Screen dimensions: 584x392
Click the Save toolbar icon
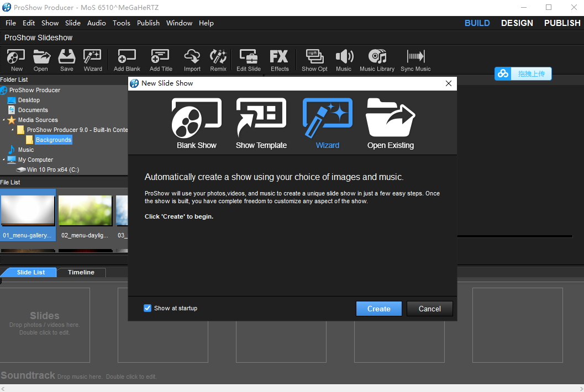pyautogui.click(x=67, y=60)
